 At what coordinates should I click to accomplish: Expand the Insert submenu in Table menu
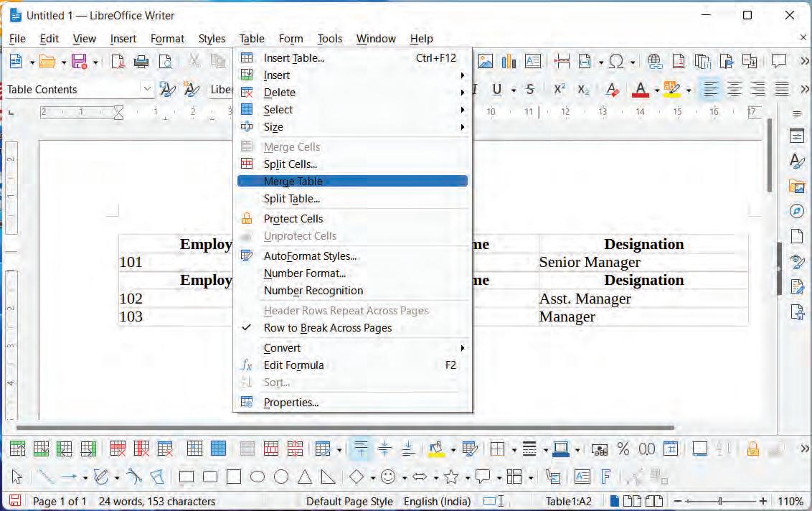(352, 75)
